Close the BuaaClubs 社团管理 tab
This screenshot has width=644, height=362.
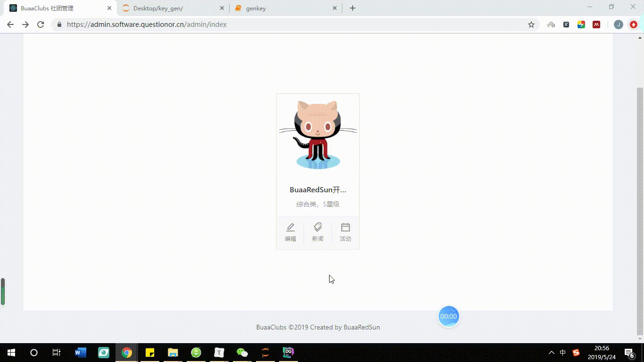point(109,8)
